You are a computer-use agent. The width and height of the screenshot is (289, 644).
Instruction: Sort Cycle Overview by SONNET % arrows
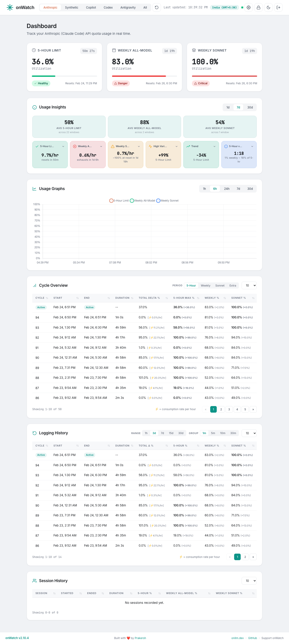click(253, 298)
